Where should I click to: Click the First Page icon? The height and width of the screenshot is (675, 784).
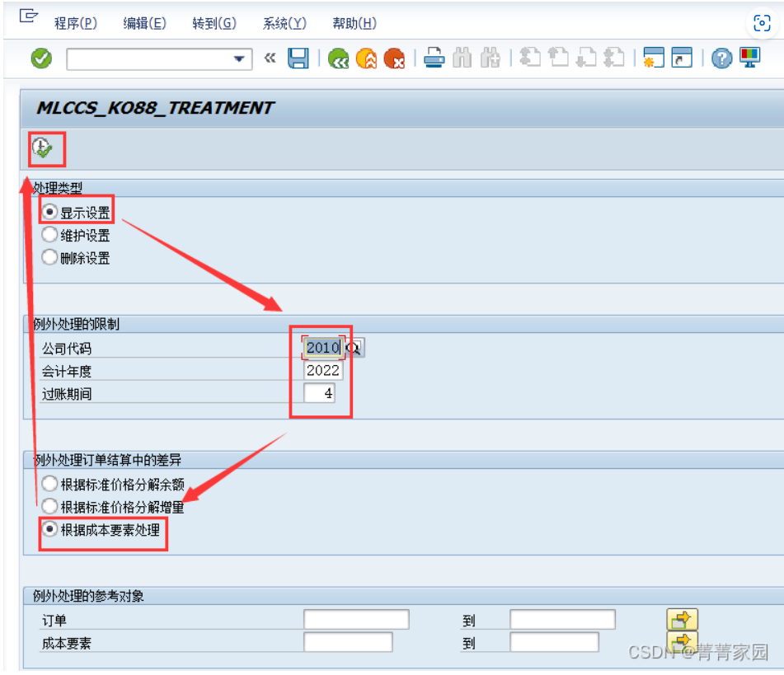click(530, 58)
